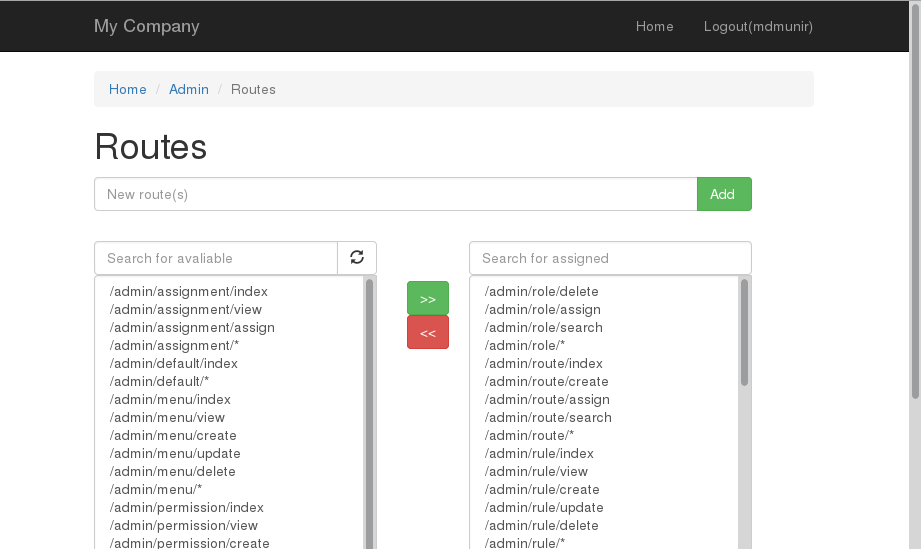Image resolution: width=921 pixels, height=549 pixels.
Task: Click the green Add button
Action: coord(723,194)
